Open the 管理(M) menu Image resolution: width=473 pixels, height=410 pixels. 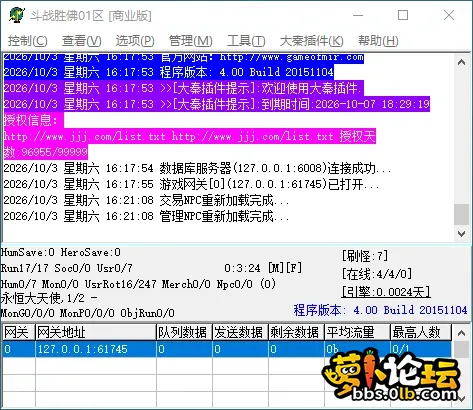tap(190, 41)
